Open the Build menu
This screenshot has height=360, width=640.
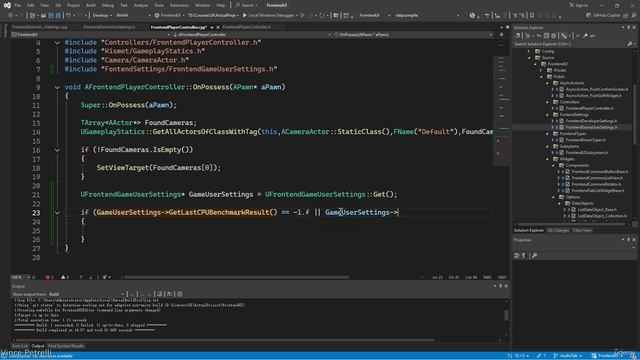(x=91, y=5)
